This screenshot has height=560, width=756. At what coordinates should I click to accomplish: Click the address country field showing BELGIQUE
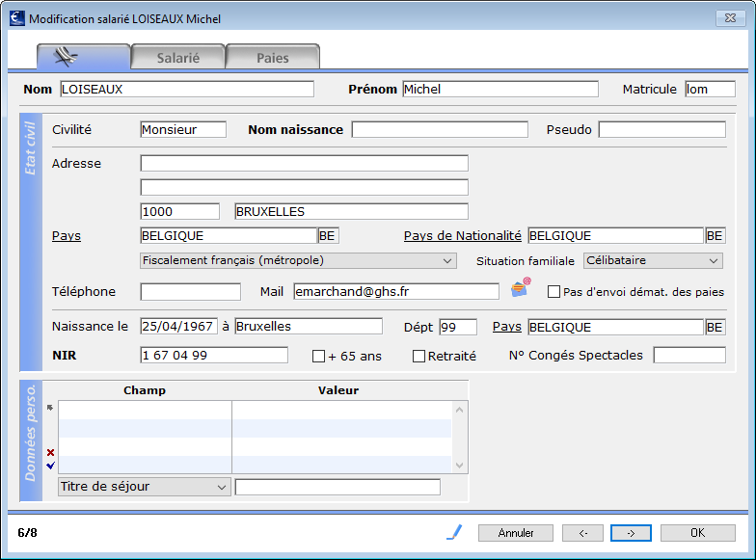[229, 235]
